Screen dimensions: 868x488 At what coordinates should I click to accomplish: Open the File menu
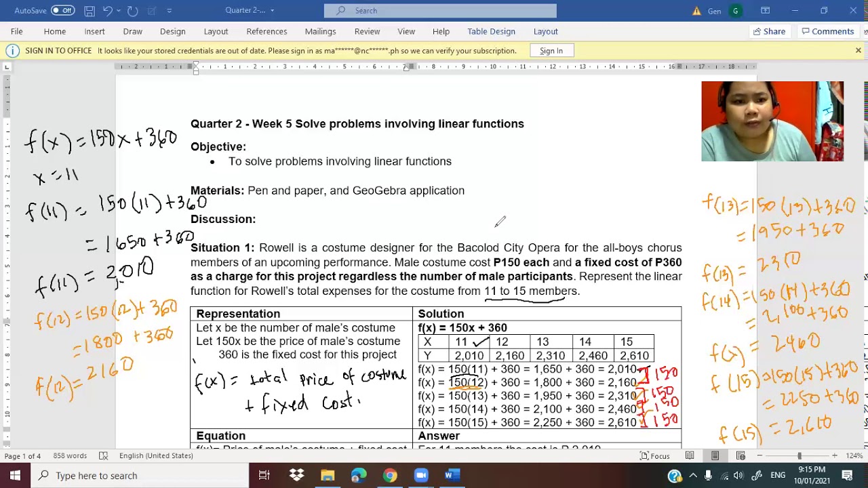coord(16,31)
